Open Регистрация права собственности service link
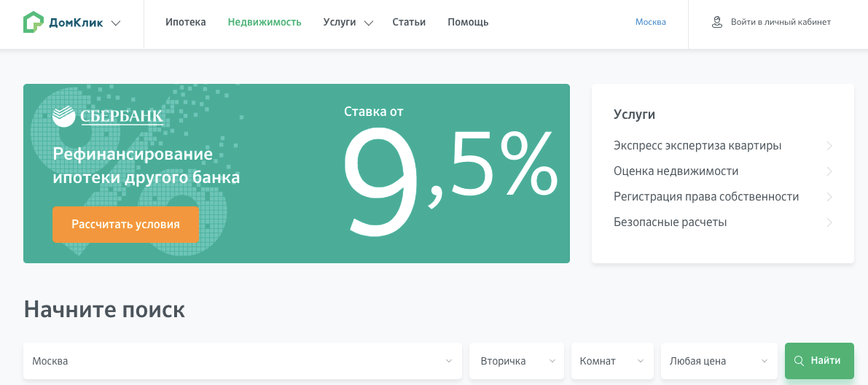The height and width of the screenshot is (385, 868). point(706,197)
